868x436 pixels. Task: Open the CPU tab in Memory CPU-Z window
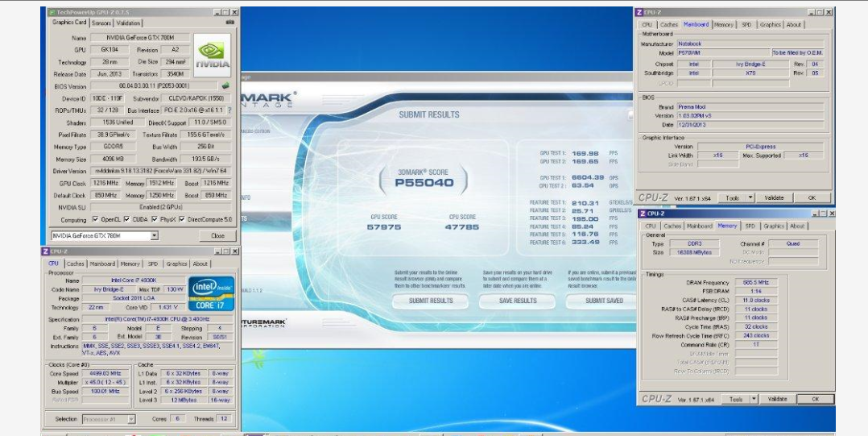pos(651,226)
